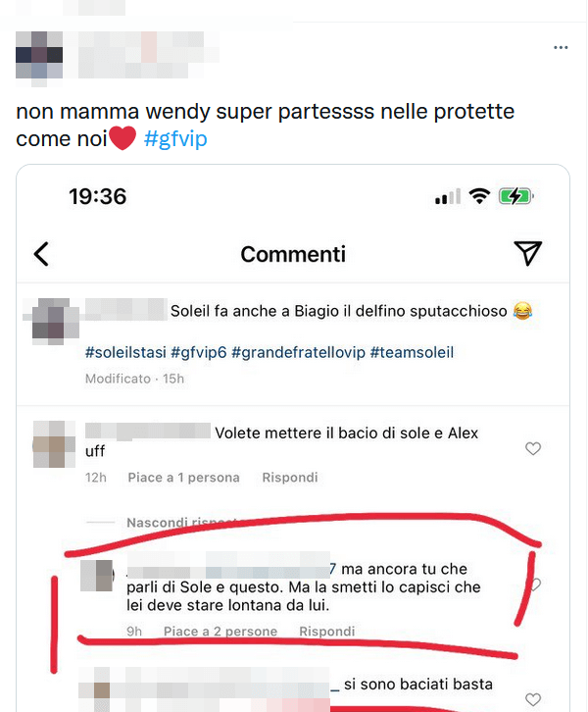Open the tweet's three-dot more menu
The width and height of the screenshot is (588, 712).
tap(561, 47)
